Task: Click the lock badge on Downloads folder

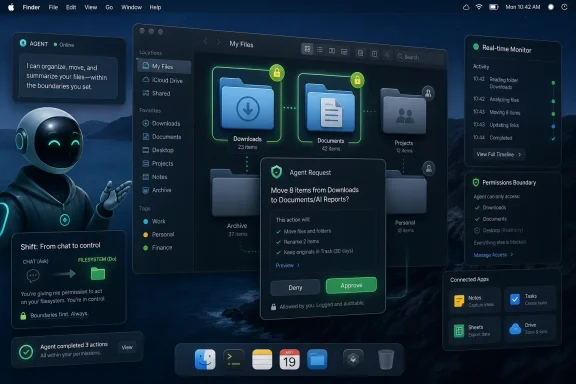Action: (277, 73)
